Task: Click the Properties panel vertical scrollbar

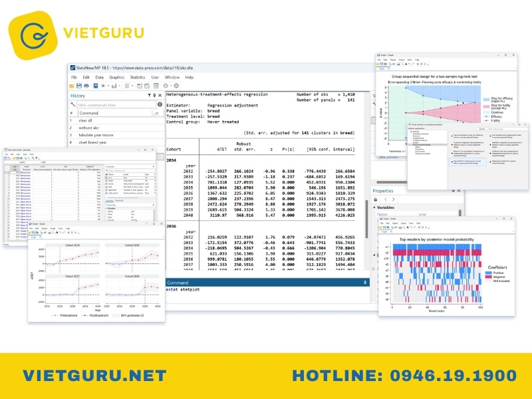Action: pos(460,213)
